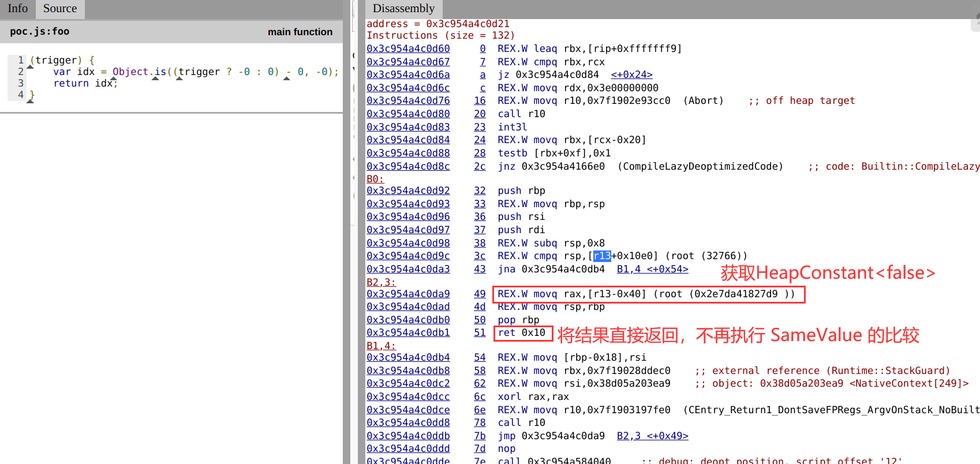Click address 0x3c954a4c0db1 for ret instruction
The height and width of the screenshot is (464, 980).
(x=408, y=333)
